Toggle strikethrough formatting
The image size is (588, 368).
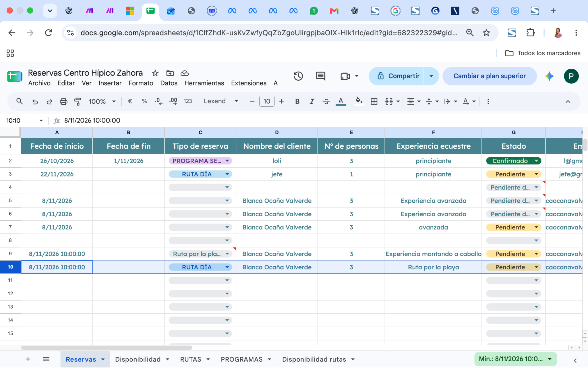pyautogui.click(x=326, y=101)
